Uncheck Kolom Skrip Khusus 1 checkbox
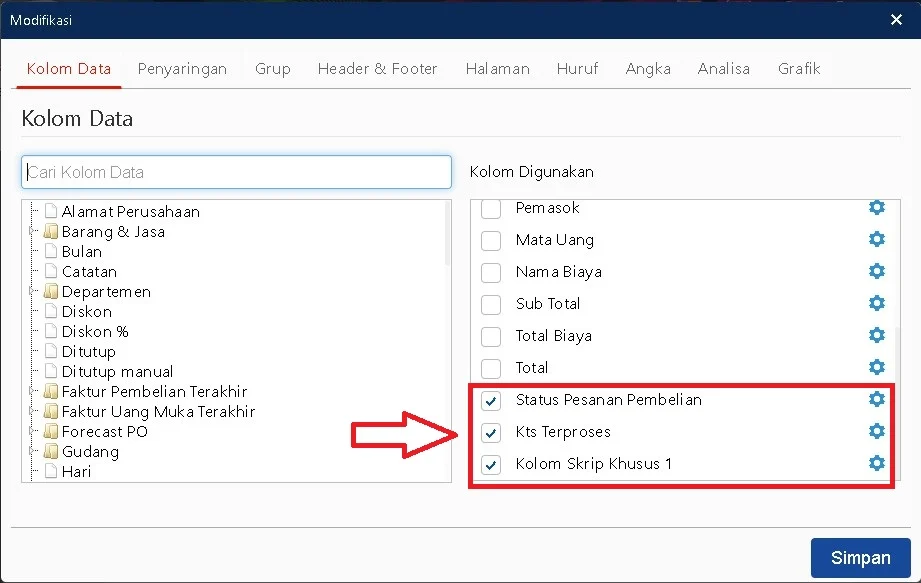 pyautogui.click(x=491, y=464)
